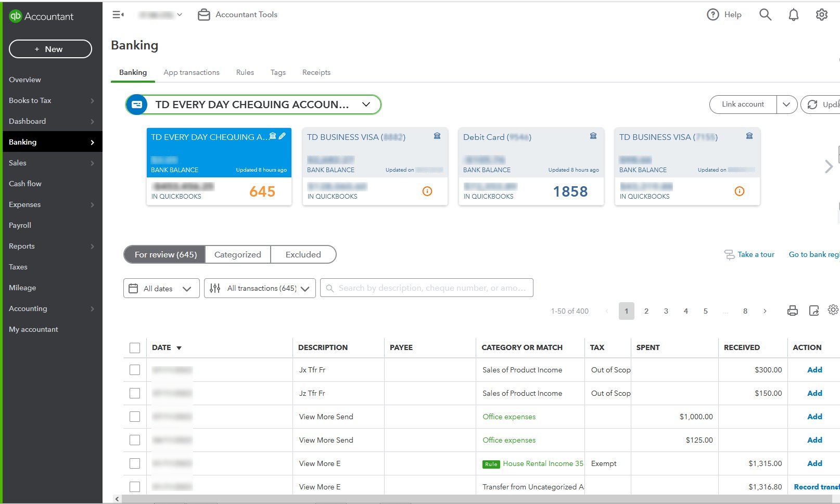
Task: Open Accountant Tools
Action: [237, 15]
